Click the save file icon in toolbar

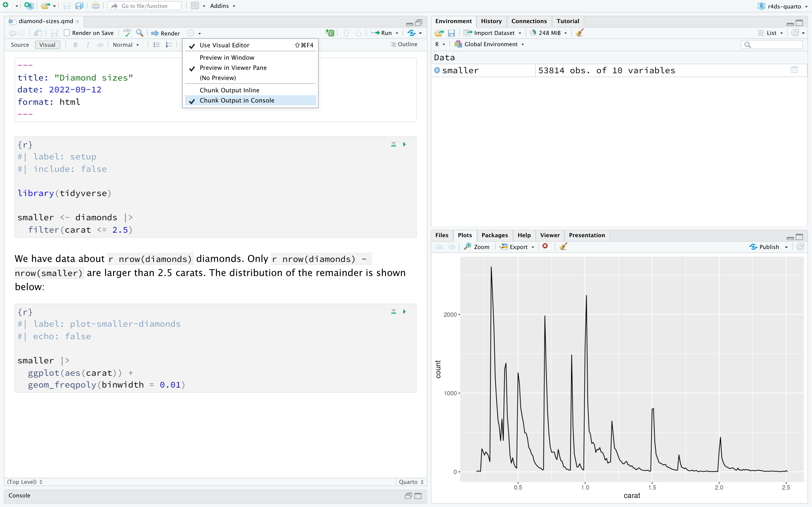pos(66,5)
